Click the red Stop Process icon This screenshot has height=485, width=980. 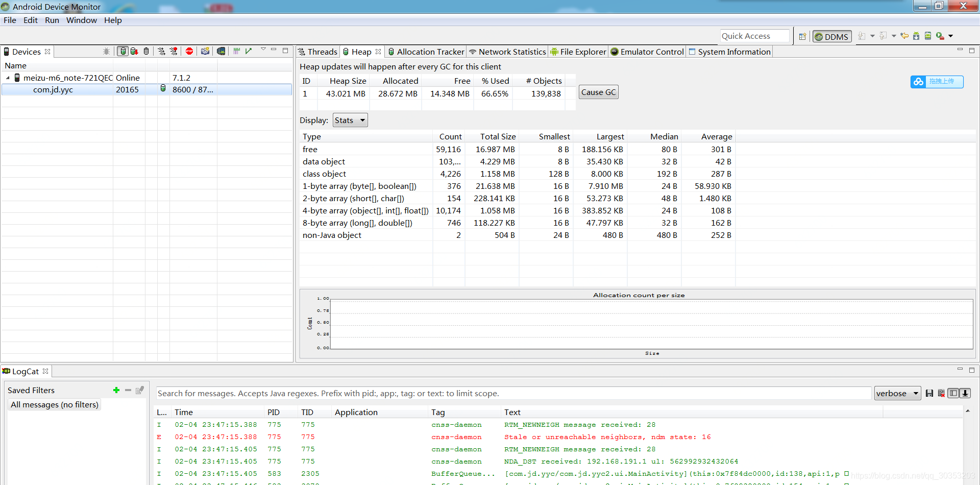189,51
